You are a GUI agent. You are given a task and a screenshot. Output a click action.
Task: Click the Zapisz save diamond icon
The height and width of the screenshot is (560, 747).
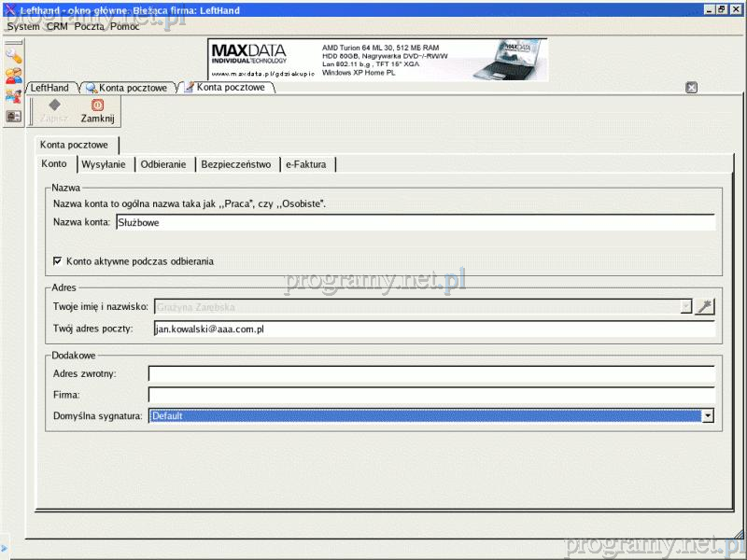[54, 105]
